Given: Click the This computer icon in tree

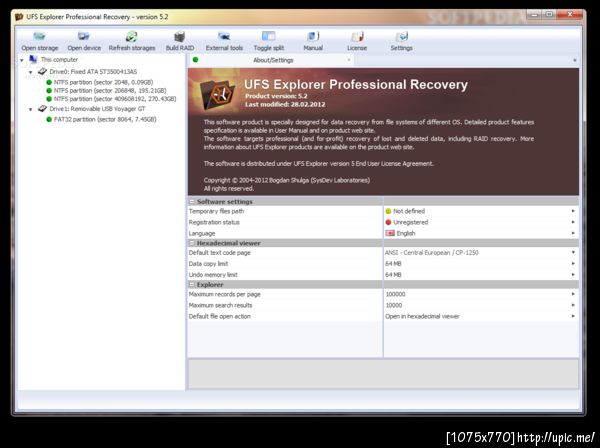Looking at the screenshot, I should click(x=33, y=59).
